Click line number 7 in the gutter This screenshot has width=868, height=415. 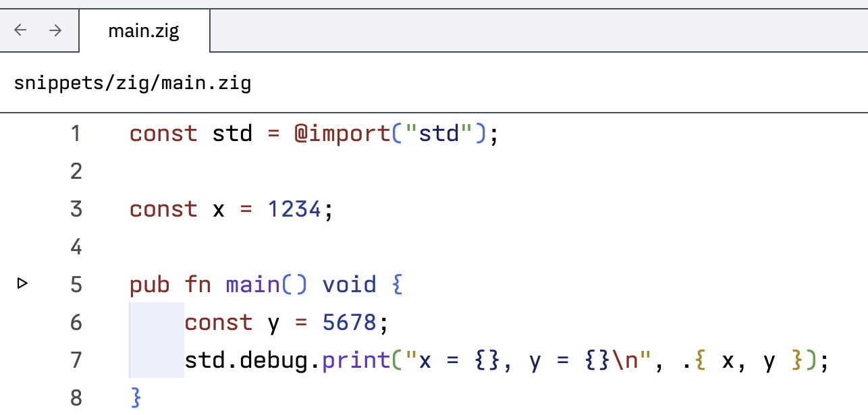(76, 360)
